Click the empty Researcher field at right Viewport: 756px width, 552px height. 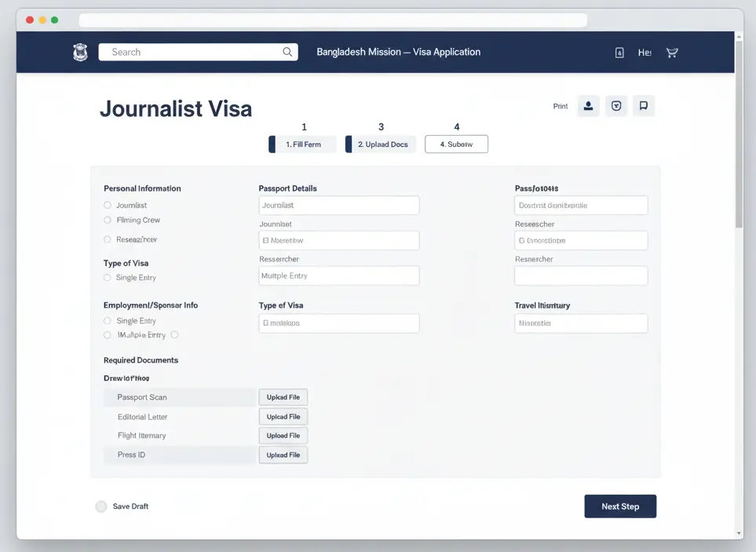[x=581, y=276]
